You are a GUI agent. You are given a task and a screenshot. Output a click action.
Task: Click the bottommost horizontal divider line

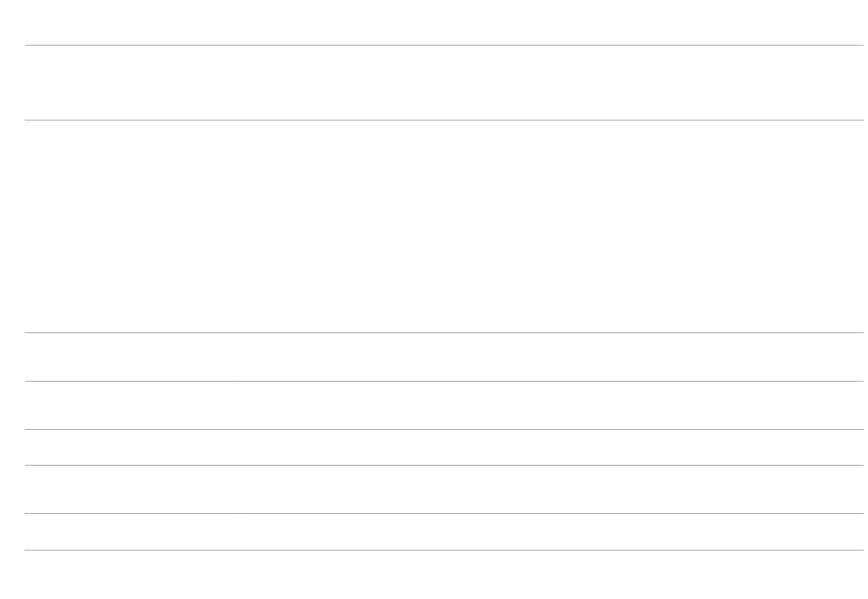(x=444, y=550)
